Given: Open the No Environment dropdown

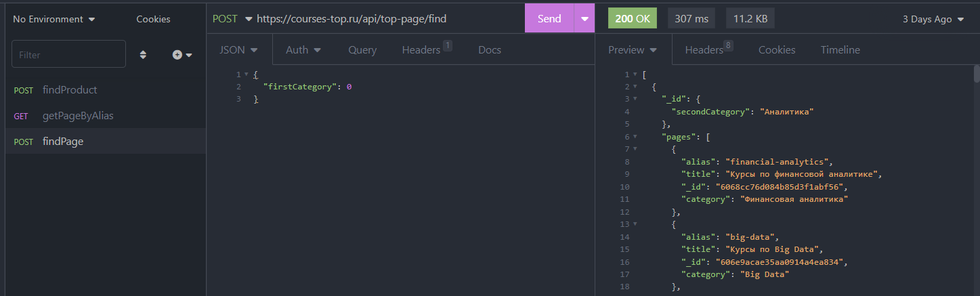Looking at the screenshot, I should click(x=54, y=19).
